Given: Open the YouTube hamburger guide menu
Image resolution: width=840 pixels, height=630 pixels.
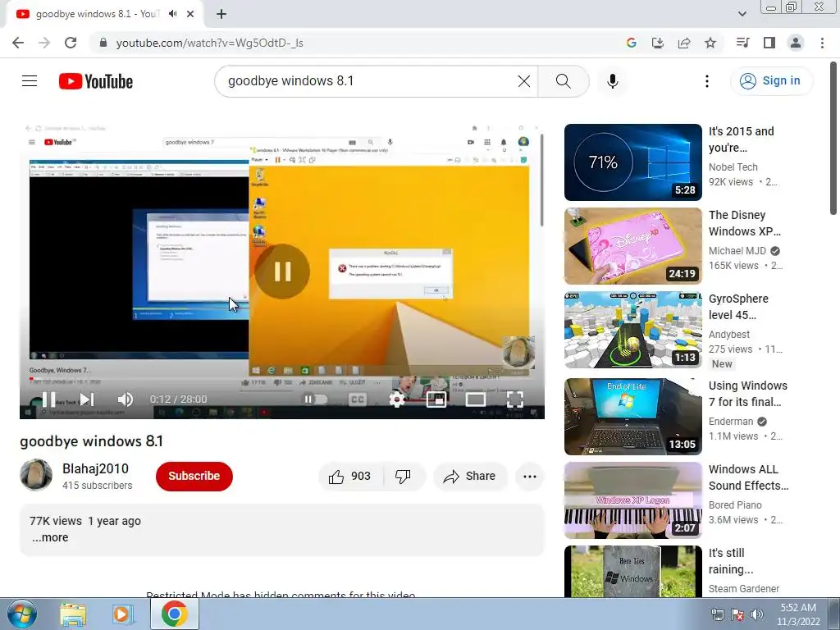Looking at the screenshot, I should click(30, 81).
